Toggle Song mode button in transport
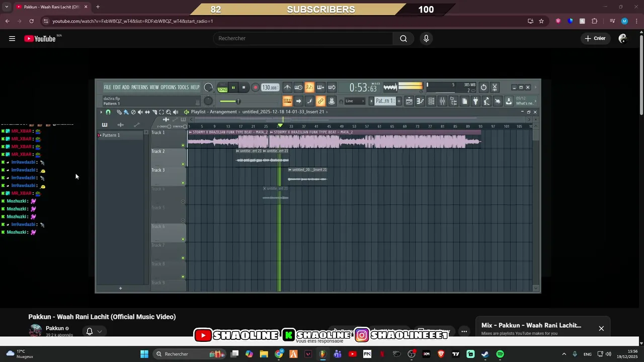The height and width of the screenshot is (362, 644). coord(222,89)
